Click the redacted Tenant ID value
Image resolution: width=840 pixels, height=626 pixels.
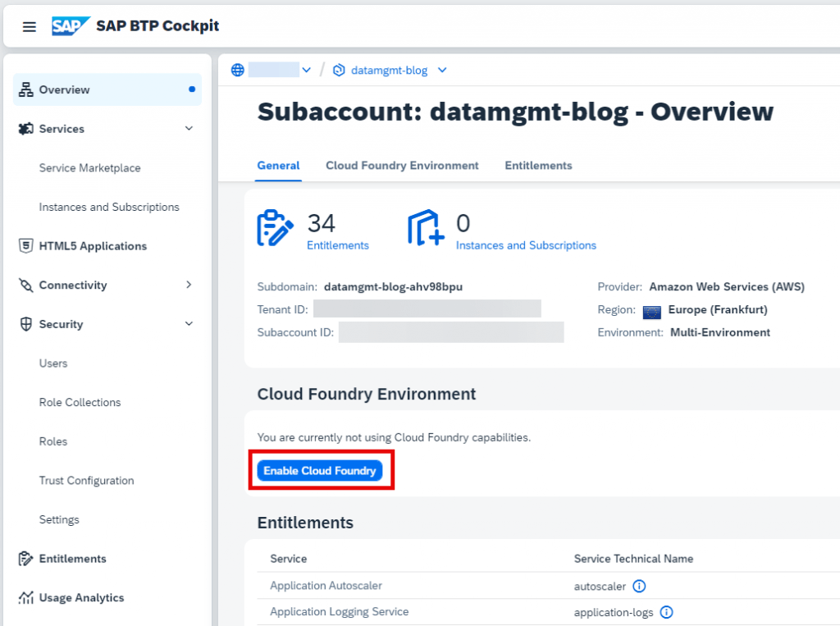click(427, 308)
